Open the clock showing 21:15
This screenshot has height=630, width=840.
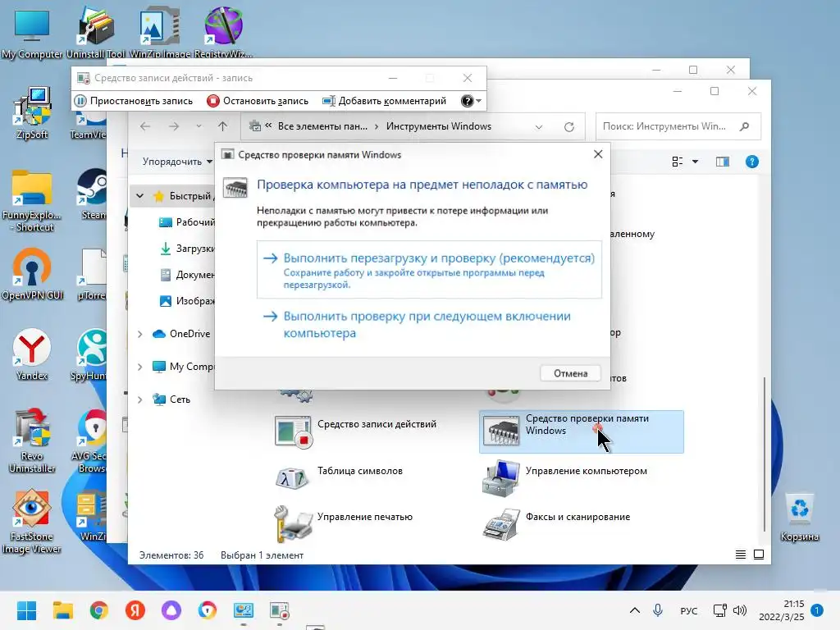[x=782, y=610]
